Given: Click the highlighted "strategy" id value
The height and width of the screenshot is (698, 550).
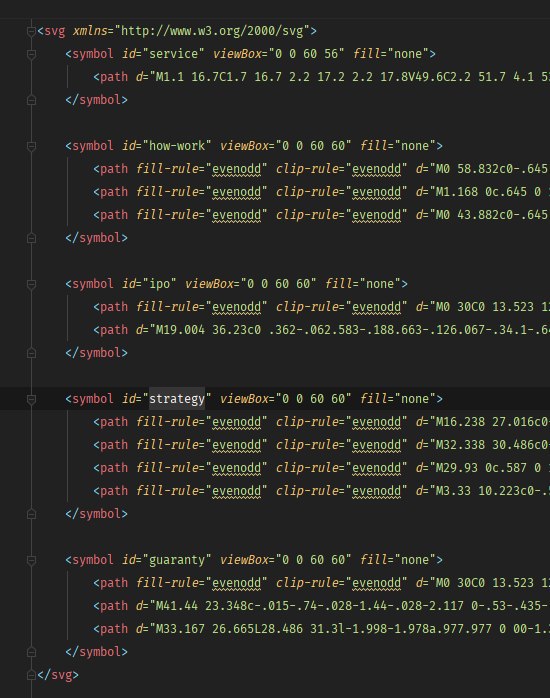Looking at the screenshot, I should [x=177, y=399].
